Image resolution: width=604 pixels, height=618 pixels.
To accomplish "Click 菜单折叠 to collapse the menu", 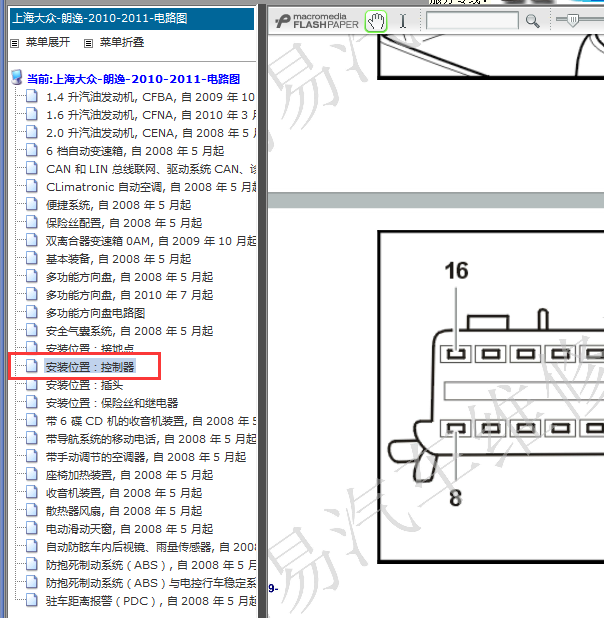I will 122,42.
